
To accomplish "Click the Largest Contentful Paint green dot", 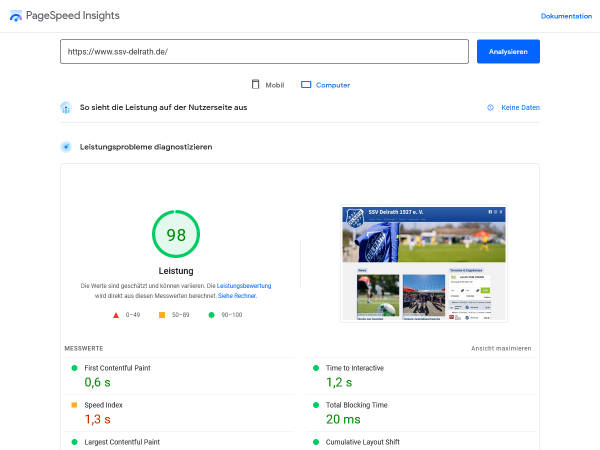I will 75,442.
